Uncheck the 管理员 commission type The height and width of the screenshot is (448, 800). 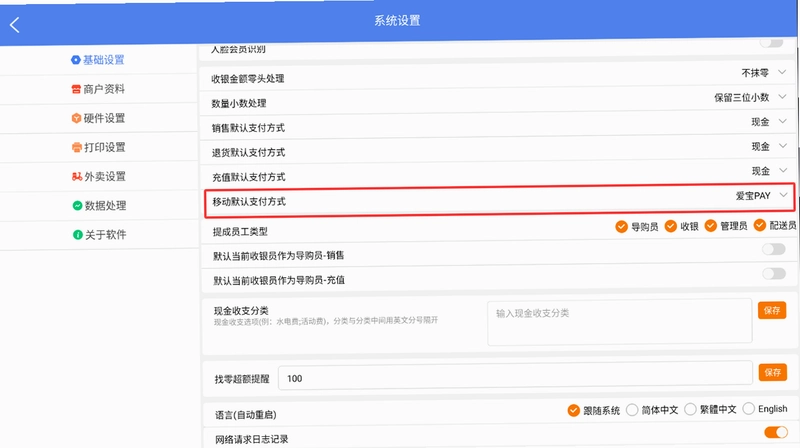pyautogui.click(x=711, y=226)
